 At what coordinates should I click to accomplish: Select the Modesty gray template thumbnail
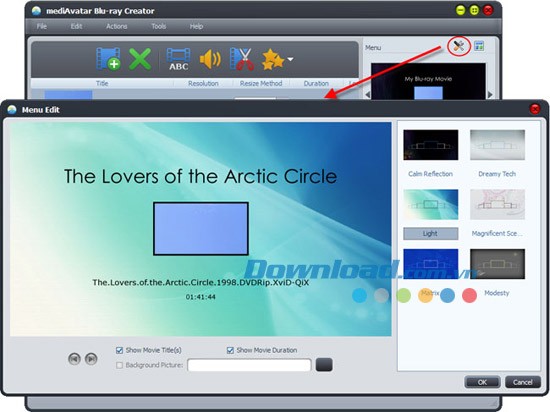[497, 264]
